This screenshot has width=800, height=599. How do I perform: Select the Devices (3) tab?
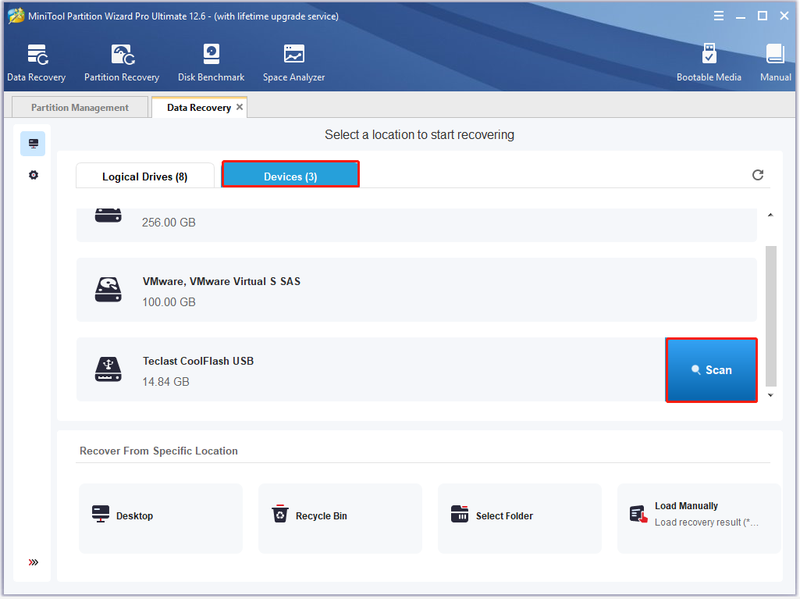tap(290, 175)
